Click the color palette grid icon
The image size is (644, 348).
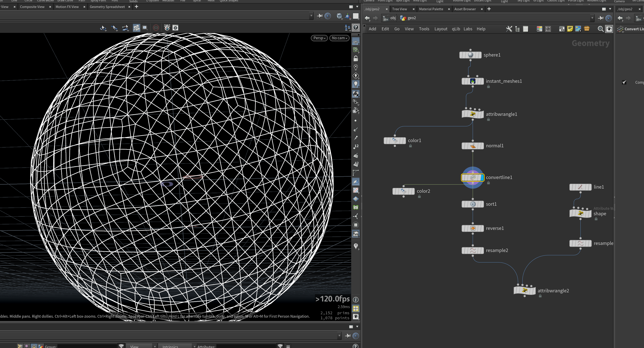(540, 29)
